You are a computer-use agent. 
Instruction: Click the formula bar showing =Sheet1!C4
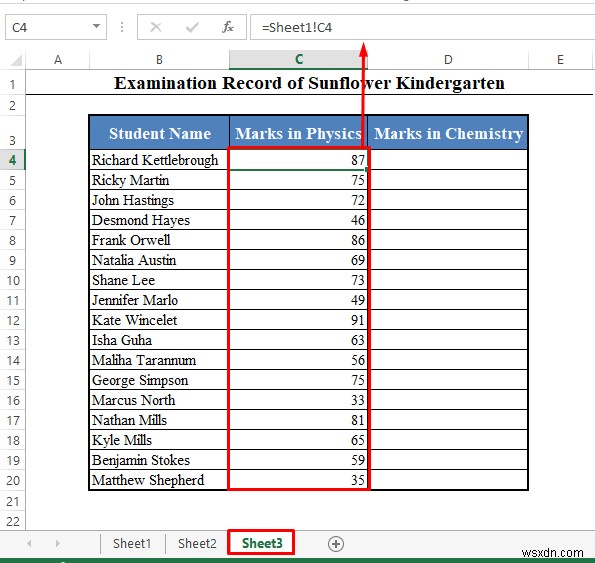coord(422,27)
